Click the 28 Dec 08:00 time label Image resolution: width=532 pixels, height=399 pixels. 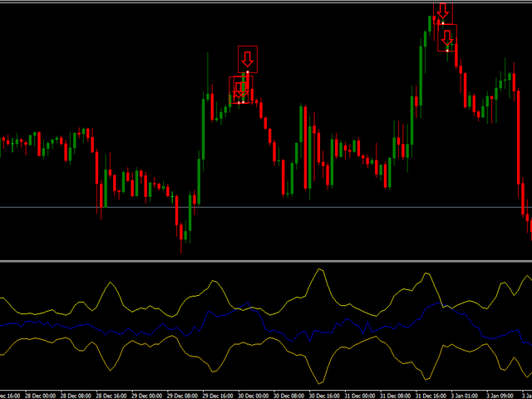[x=76, y=396]
